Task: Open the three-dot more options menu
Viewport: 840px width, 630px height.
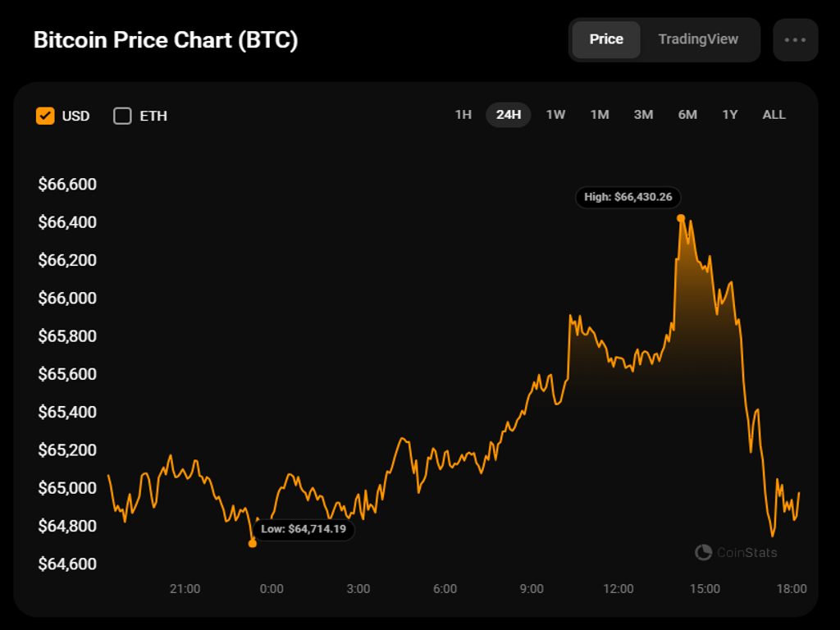Action: point(795,39)
